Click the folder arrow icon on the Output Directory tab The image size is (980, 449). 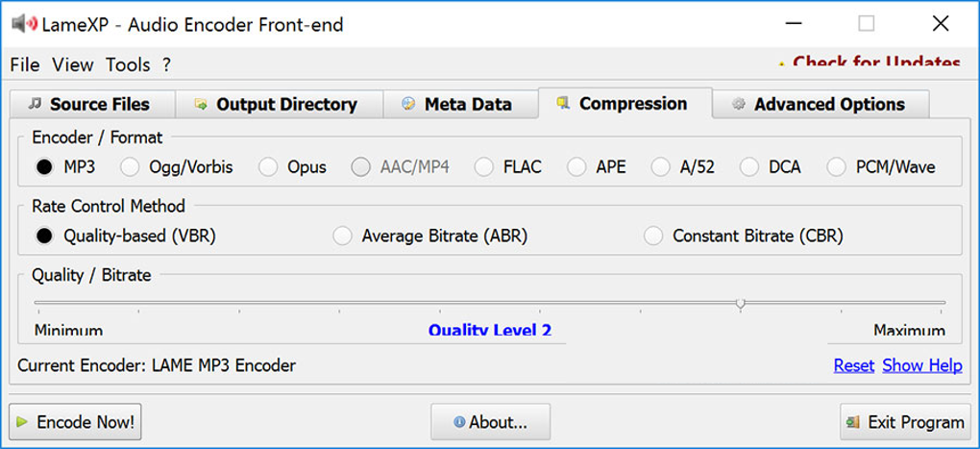click(201, 104)
